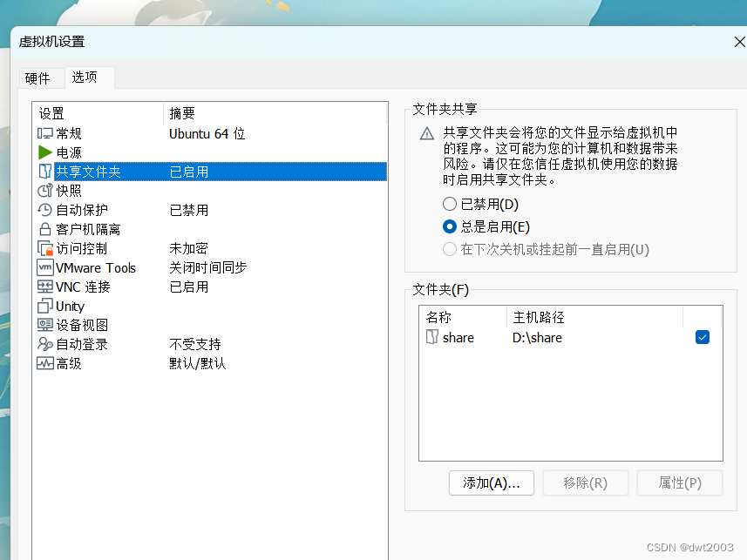Image resolution: width=747 pixels, height=560 pixels.
Task: Click the share folder icon in folder list
Action: pos(431,337)
